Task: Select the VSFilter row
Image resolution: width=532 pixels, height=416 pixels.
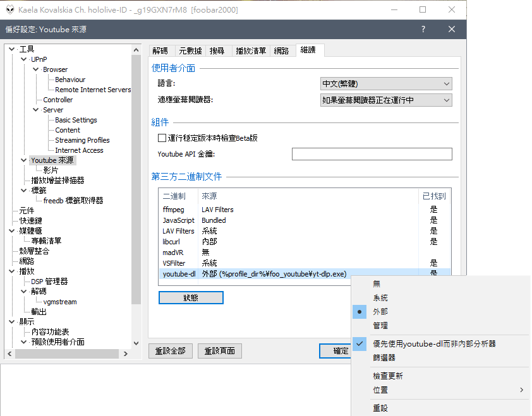Action: [305, 263]
